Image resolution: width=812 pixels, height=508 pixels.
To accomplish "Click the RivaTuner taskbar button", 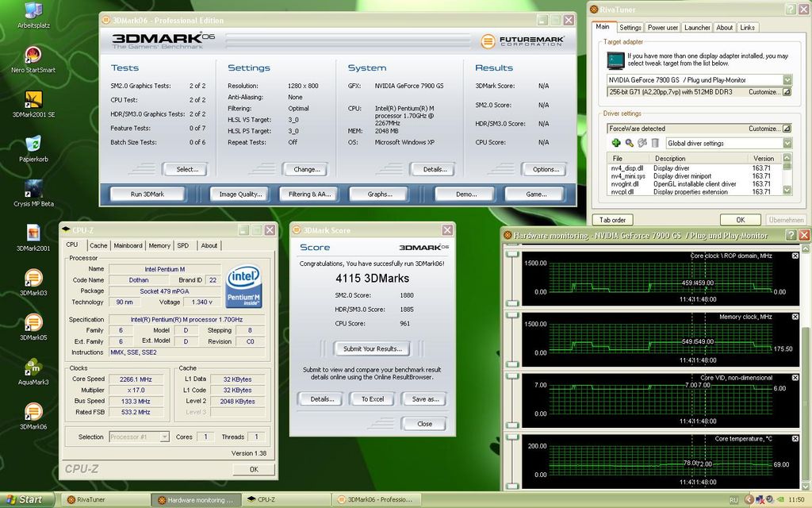I will tap(106, 500).
